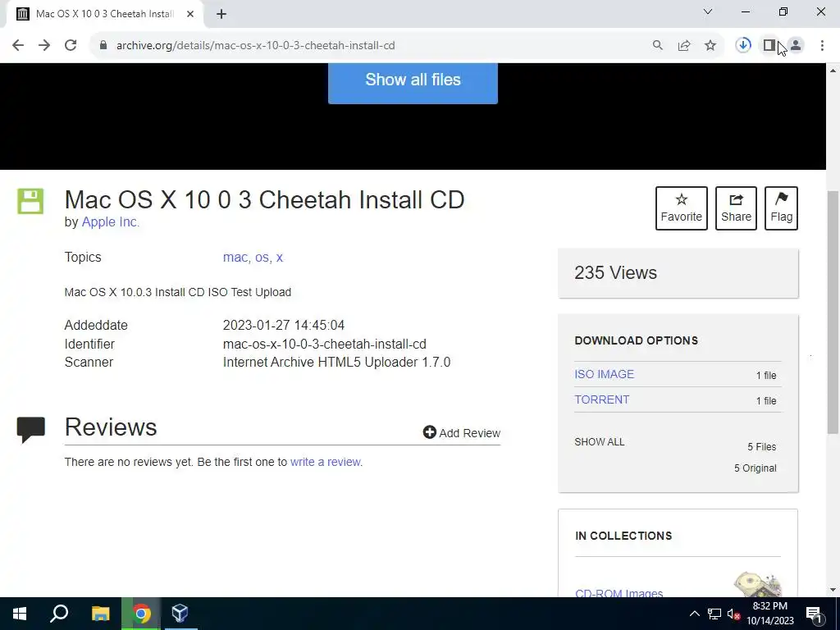
Task: Open Chrome downloads indicator
Action: point(743,46)
